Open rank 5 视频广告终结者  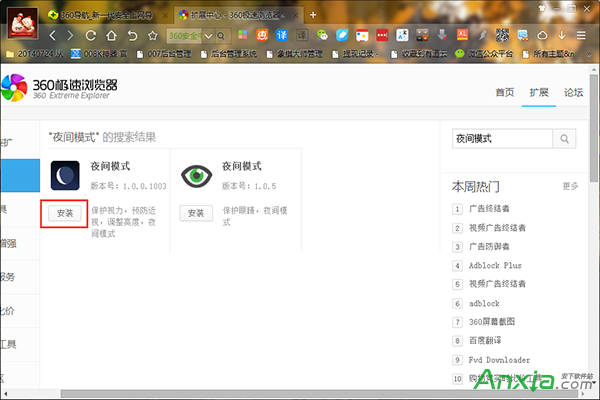[497, 284]
